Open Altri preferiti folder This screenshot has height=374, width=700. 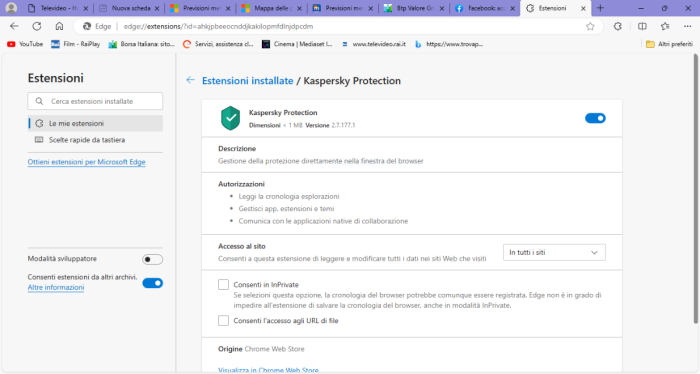coord(670,44)
